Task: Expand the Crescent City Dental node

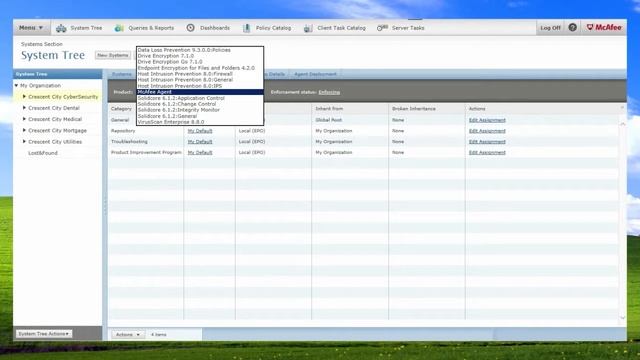Action: coord(24,108)
